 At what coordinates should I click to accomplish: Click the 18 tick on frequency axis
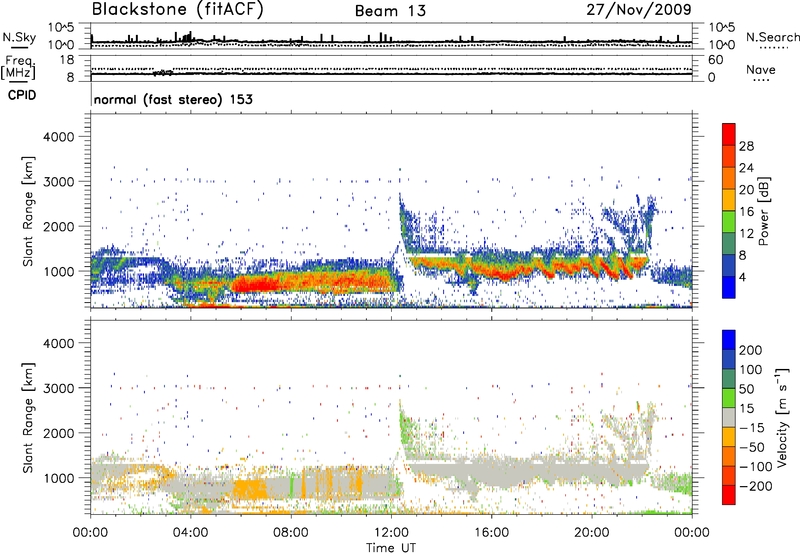pos(67,60)
